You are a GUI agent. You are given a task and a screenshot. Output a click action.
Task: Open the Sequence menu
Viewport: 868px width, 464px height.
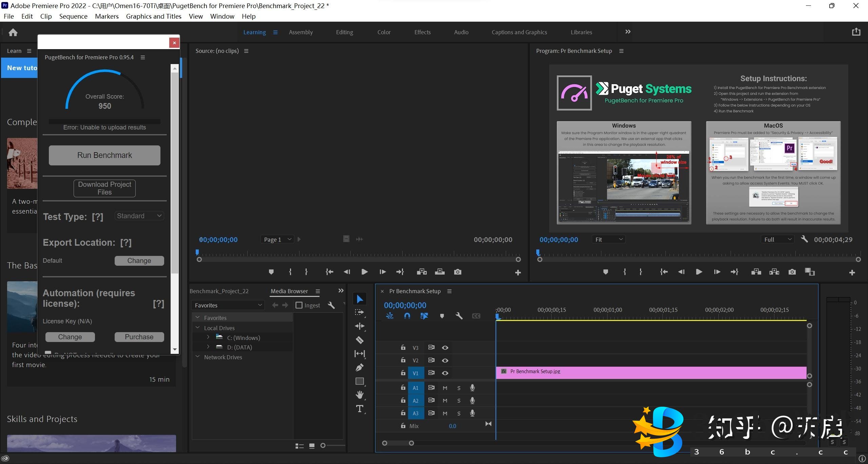(x=73, y=16)
